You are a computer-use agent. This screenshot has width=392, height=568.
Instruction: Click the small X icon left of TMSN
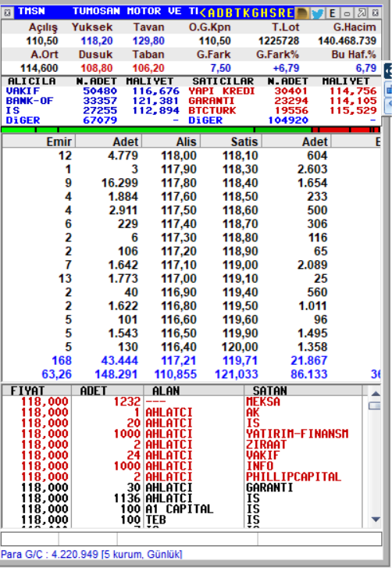[x=7, y=13]
